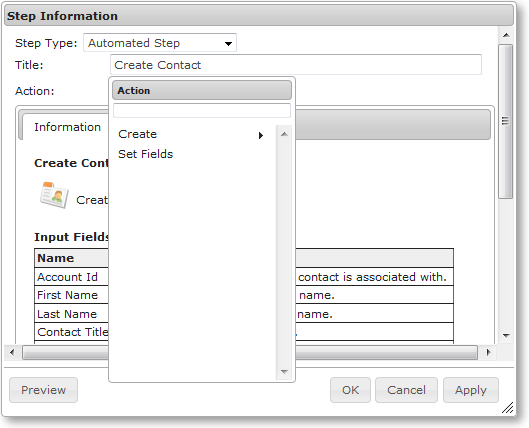
Task: Click the horizontal scroll right arrow
Action: pos(488,352)
